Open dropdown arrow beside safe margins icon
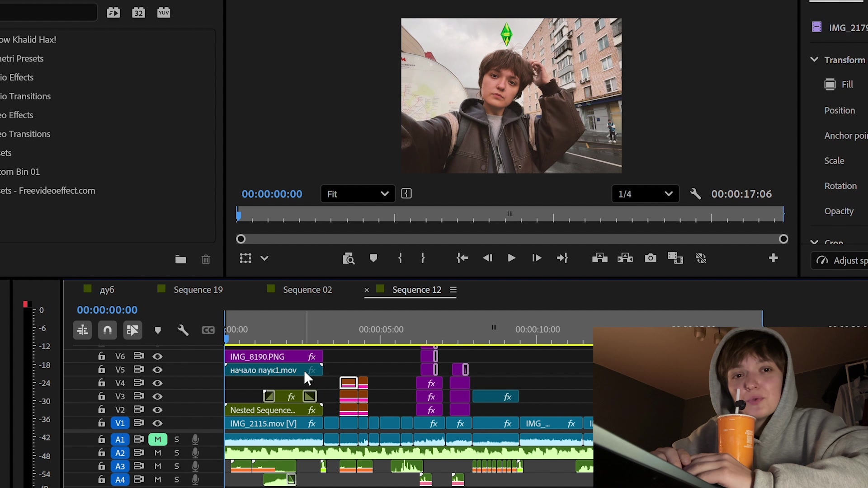 tap(264, 258)
